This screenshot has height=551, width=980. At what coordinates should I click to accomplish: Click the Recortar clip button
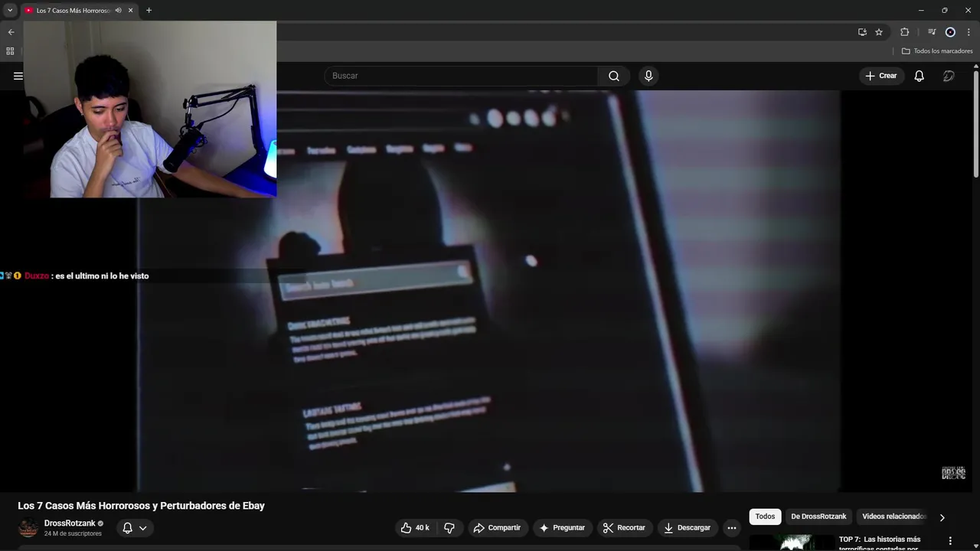pos(624,527)
